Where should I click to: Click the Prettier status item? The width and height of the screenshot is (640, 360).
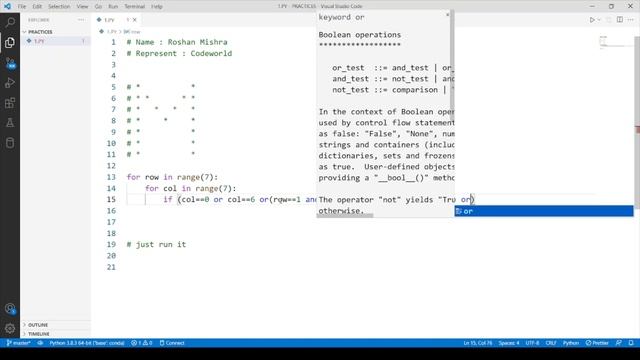(x=597, y=343)
